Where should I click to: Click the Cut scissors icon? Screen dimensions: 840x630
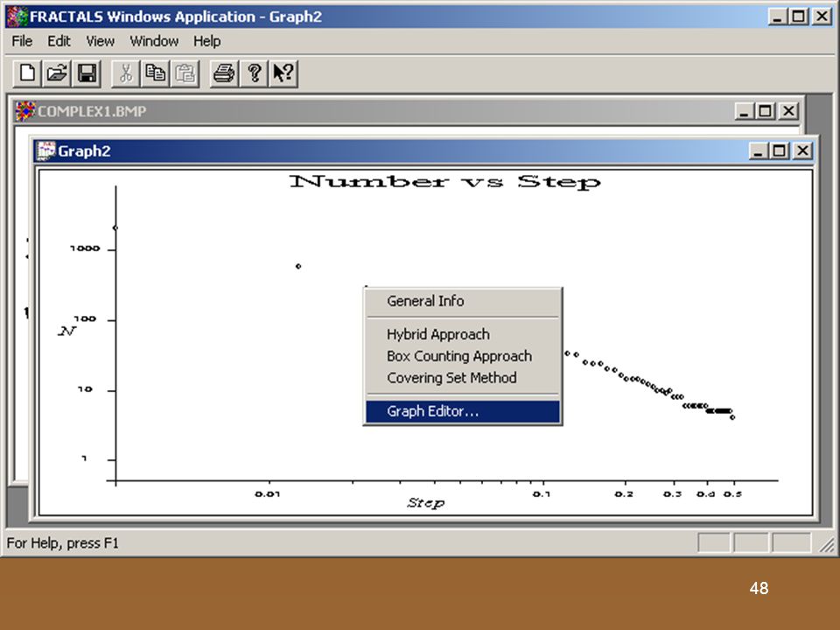125,73
